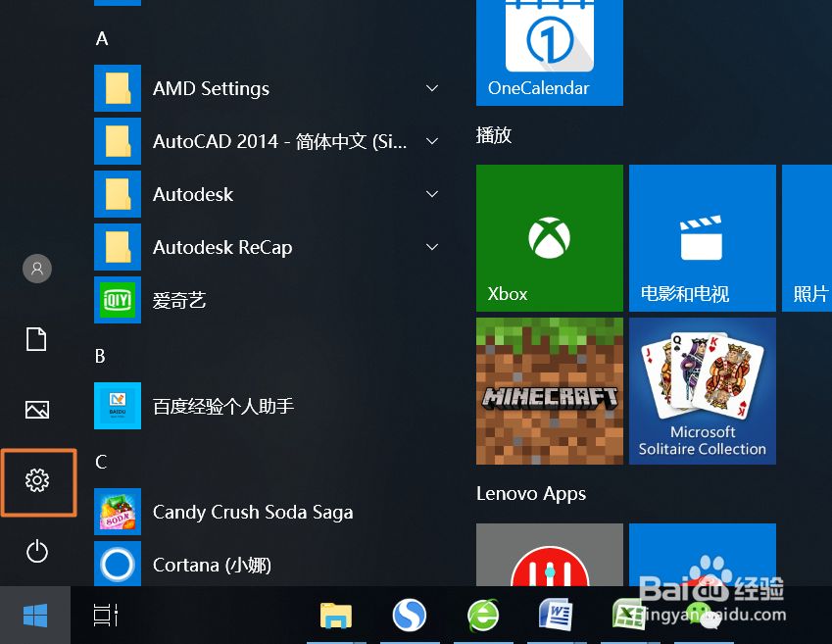Click the Candy Crush Soda Saga icon

[x=118, y=512]
